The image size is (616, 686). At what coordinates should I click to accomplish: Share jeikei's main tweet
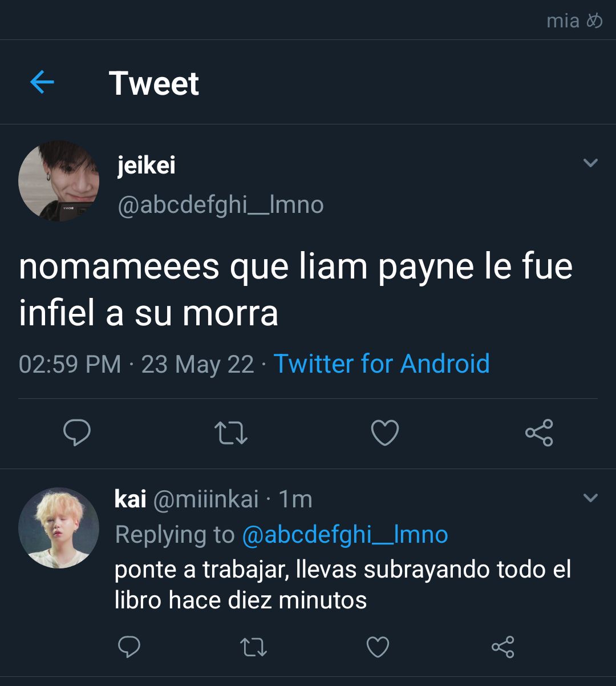[x=539, y=433]
